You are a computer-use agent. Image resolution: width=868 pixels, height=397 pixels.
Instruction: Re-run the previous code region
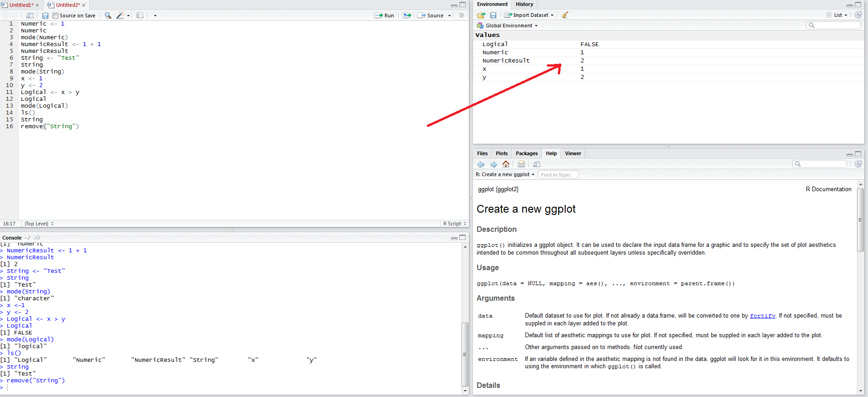point(407,16)
